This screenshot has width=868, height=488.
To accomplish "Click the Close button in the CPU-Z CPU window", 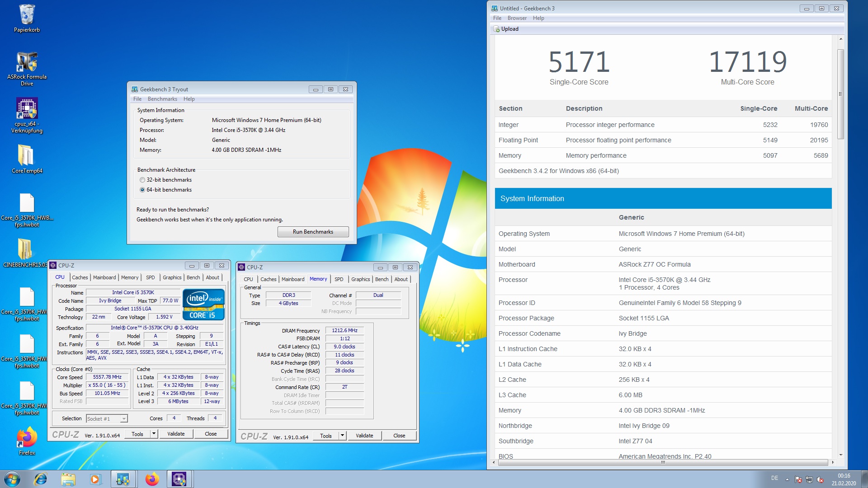I will coord(211,434).
